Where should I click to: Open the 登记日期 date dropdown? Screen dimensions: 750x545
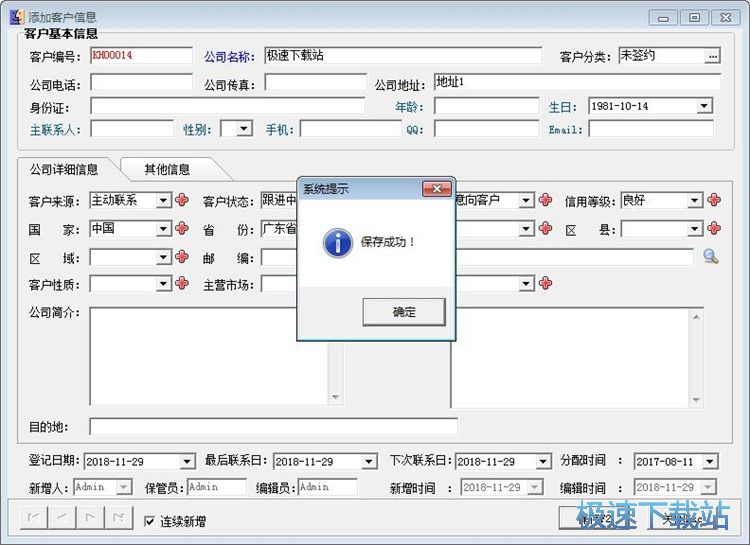point(186,462)
